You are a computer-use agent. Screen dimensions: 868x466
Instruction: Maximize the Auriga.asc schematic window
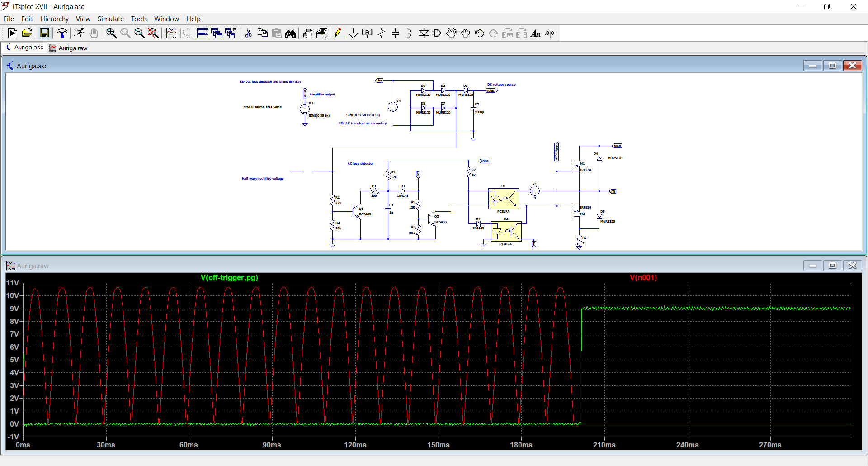tap(832, 66)
